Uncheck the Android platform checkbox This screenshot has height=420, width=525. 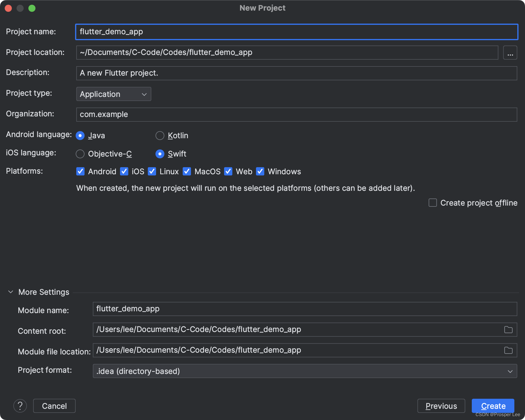click(x=80, y=171)
